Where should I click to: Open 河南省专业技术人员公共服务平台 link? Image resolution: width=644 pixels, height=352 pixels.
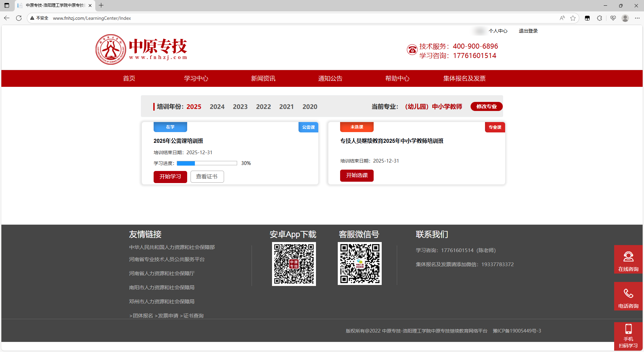coord(167,259)
